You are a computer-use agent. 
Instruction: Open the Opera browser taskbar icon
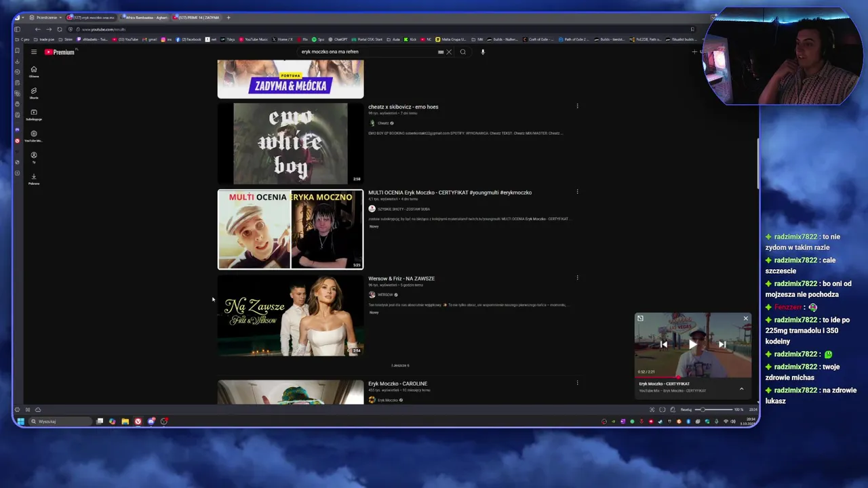click(138, 422)
